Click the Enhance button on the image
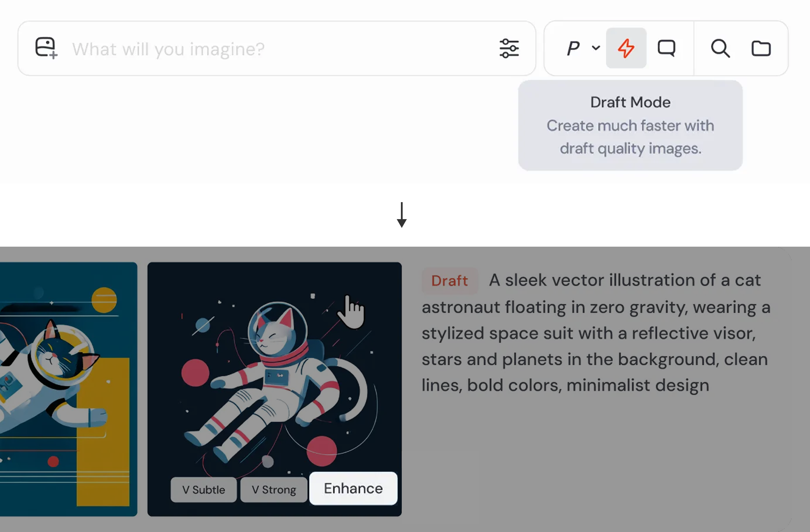 pyautogui.click(x=353, y=488)
